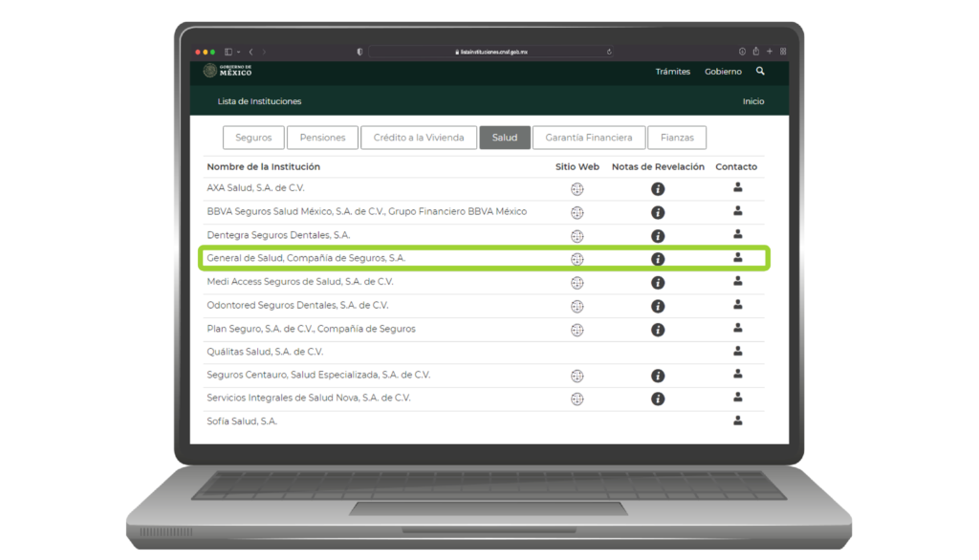Open website globe for General de Salud
This screenshot has height=560, width=979.
(x=577, y=259)
